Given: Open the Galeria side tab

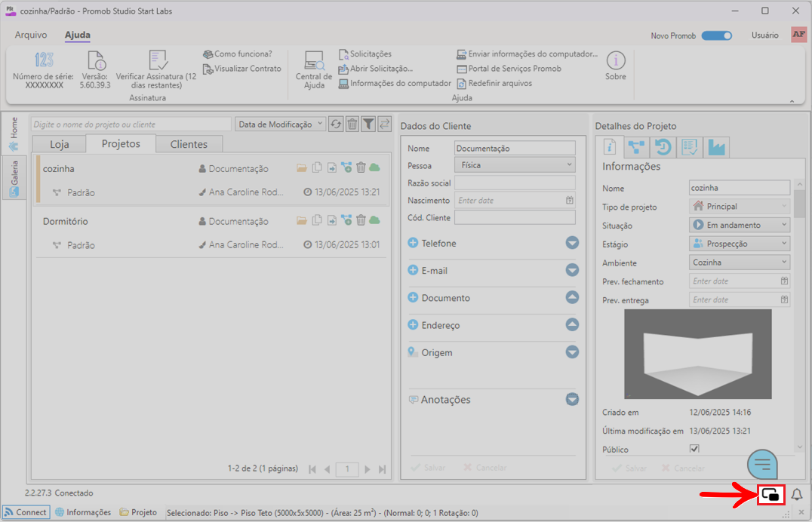Looking at the screenshot, I should [14, 178].
